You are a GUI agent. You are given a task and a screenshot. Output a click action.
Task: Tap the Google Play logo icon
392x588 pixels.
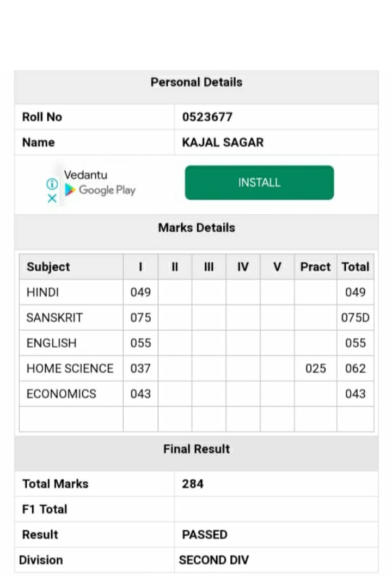[x=70, y=190]
